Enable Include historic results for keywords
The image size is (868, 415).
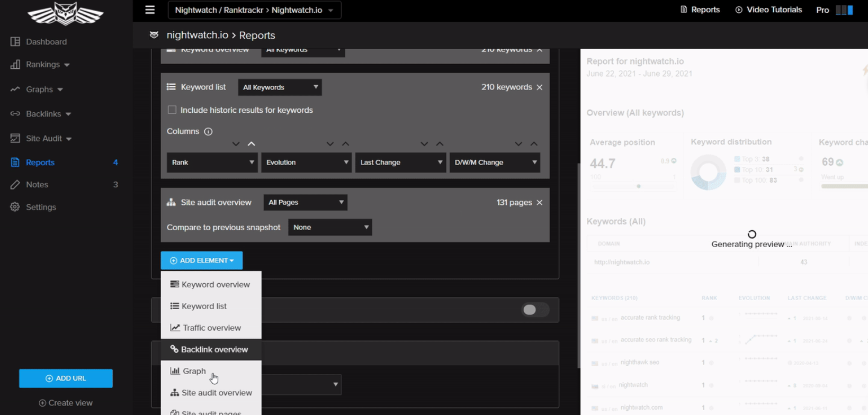(x=172, y=110)
